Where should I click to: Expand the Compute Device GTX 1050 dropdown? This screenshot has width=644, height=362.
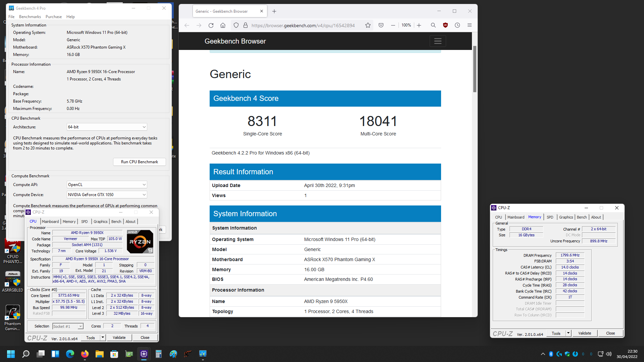[107, 195]
